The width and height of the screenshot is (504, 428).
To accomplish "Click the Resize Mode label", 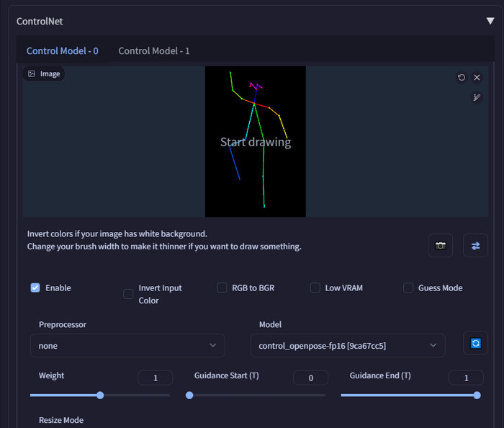I will point(61,420).
